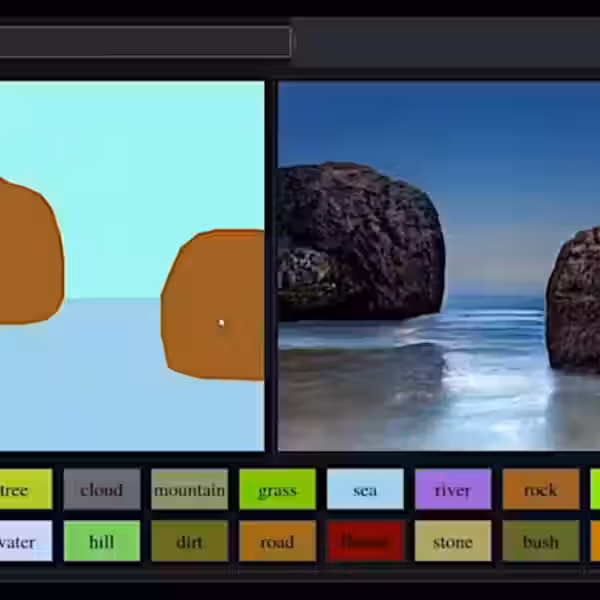
Task: Select the dark red label swatch
Action: [365, 542]
